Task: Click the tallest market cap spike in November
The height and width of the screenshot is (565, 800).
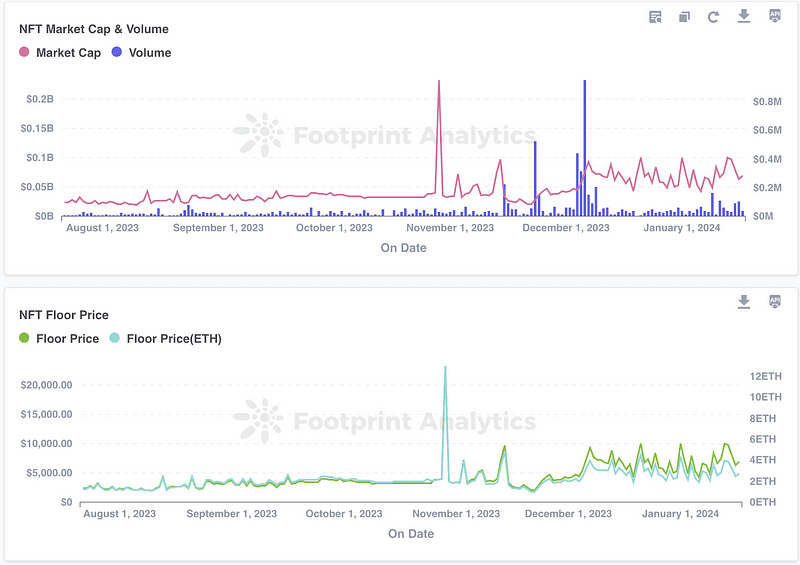Action: tap(439, 82)
